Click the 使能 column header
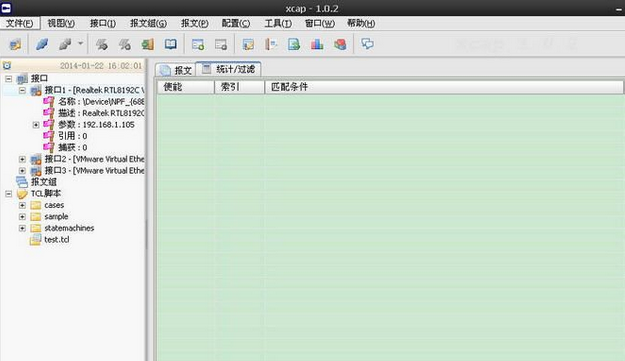625x361 pixels. 186,87
